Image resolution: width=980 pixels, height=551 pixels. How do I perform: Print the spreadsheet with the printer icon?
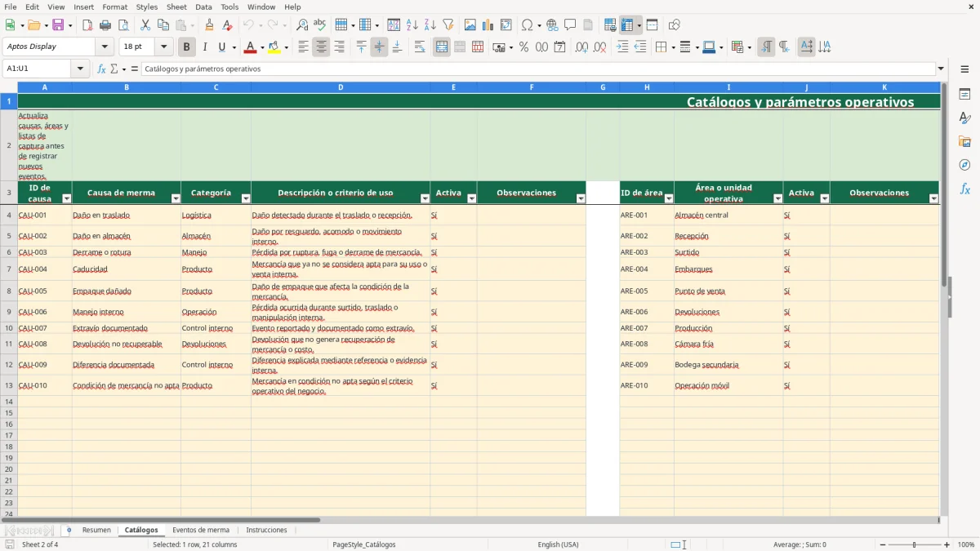(105, 25)
